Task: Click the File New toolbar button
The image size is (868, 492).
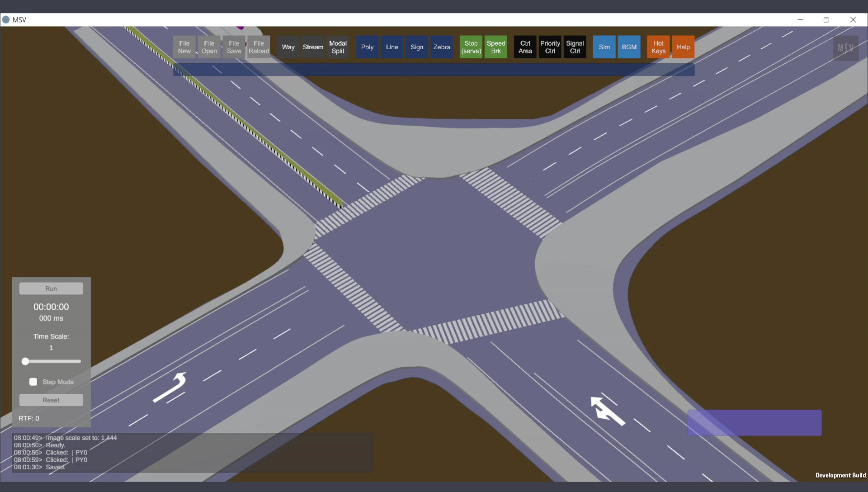Action: (184, 47)
